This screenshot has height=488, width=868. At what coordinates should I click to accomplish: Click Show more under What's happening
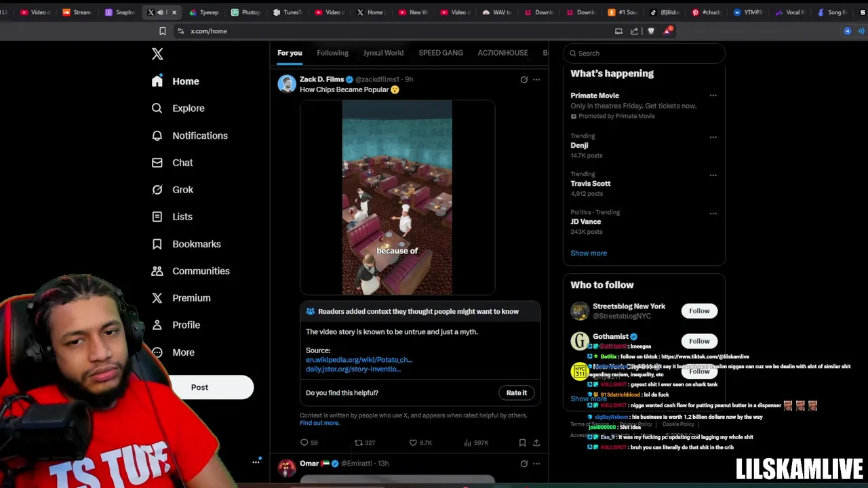click(589, 253)
